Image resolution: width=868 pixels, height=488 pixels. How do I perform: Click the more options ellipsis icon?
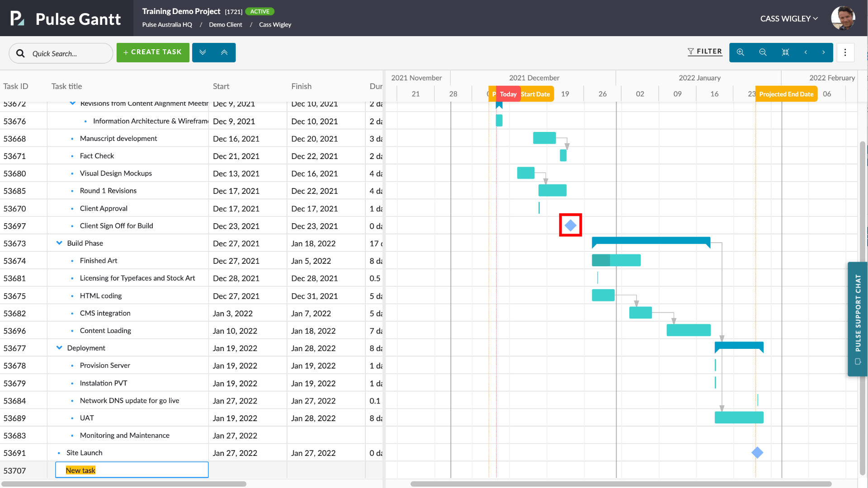click(x=845, y=52)
